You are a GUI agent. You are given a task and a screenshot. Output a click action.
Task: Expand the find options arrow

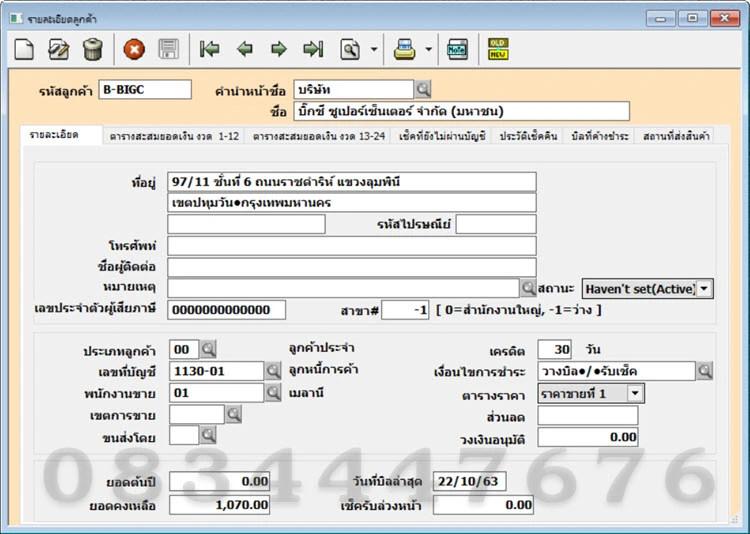[374, 49]
